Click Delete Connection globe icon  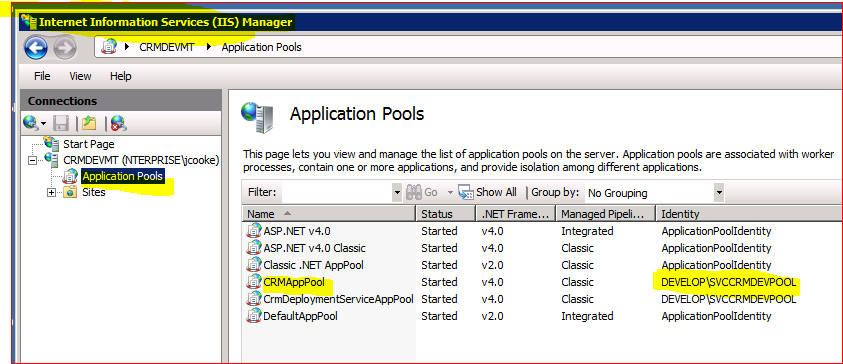(118, 124)
